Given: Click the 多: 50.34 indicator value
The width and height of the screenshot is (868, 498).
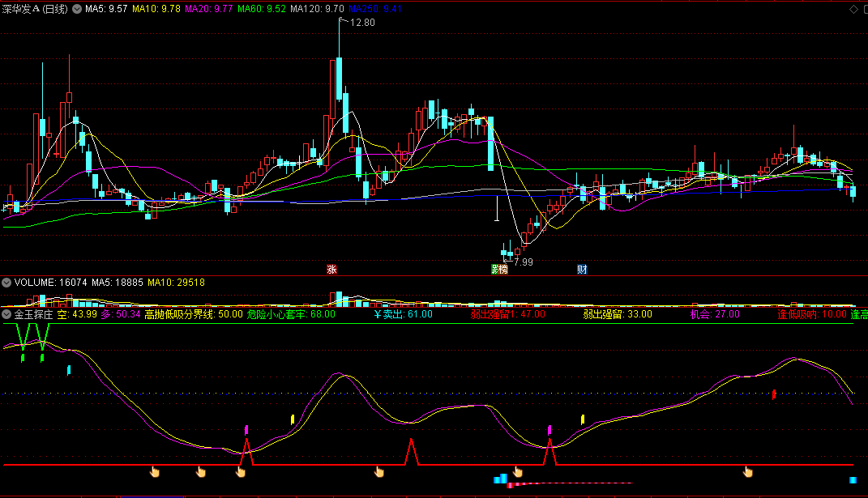Looking at the screenshot, I should (x=120, y=314).
